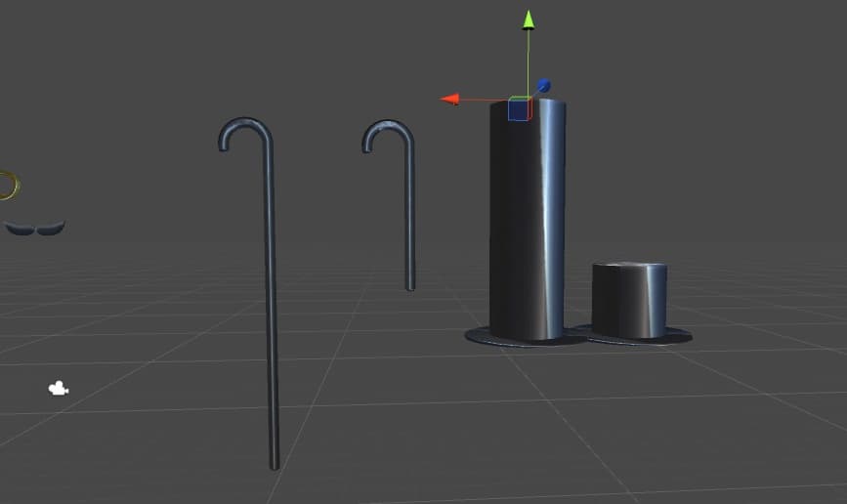Screen dimensions: 847x504
Task: Select the camera icon in the scene
Action: point(58,389)
